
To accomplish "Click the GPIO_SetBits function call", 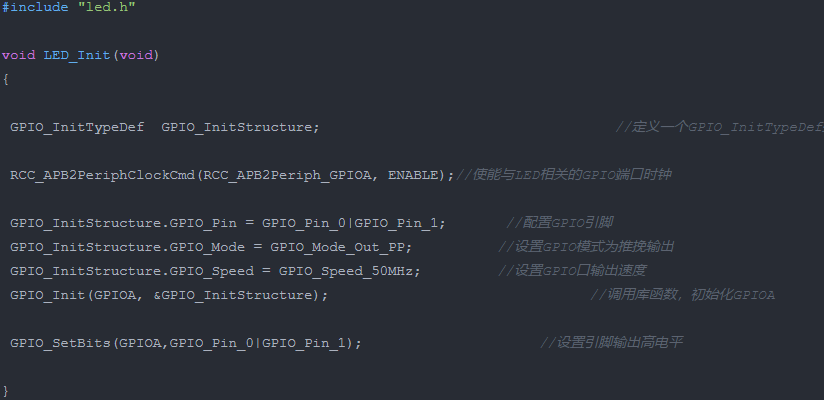I will (60, 343).
